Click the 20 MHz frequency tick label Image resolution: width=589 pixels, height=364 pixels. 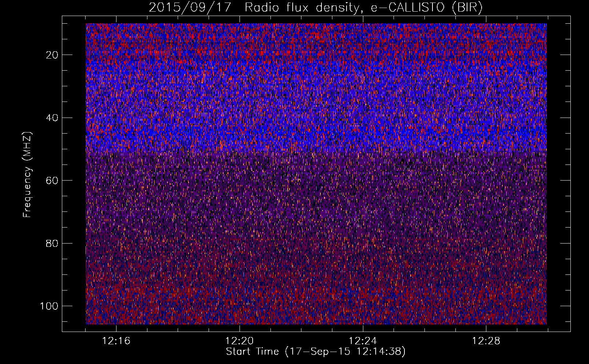(52, 55)
